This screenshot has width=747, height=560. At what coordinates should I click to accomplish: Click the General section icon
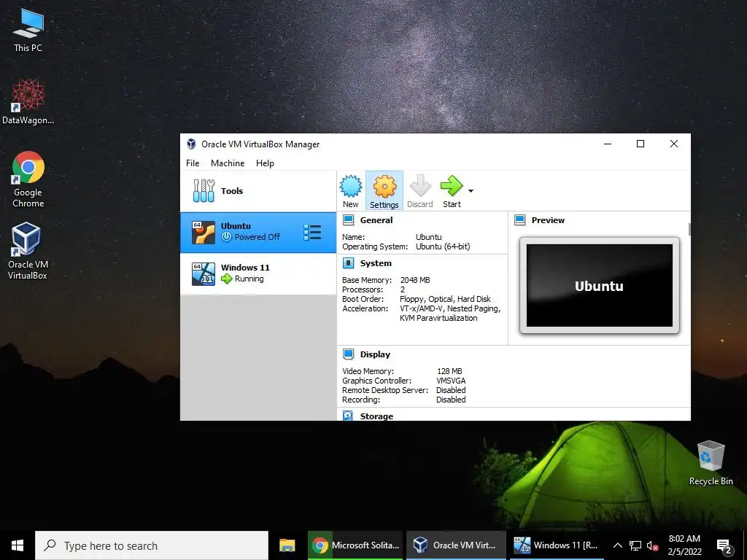[348, 220]
